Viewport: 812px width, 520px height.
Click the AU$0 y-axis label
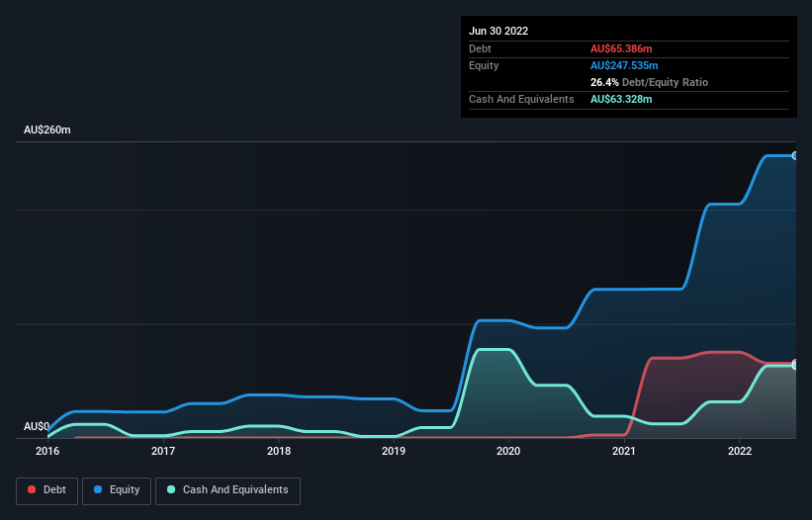pyautogui.click(x=37, y=426)
